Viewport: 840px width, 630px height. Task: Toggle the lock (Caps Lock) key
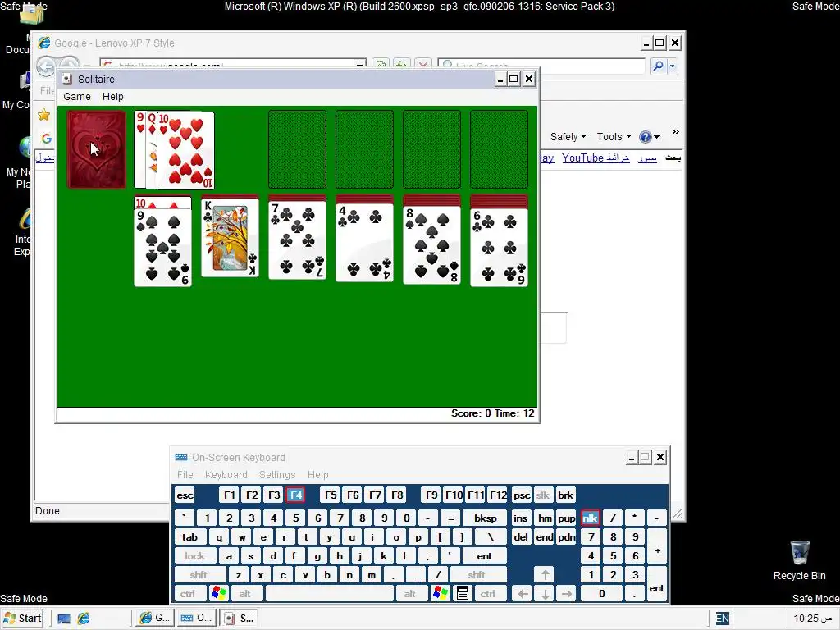pos(195,556)
